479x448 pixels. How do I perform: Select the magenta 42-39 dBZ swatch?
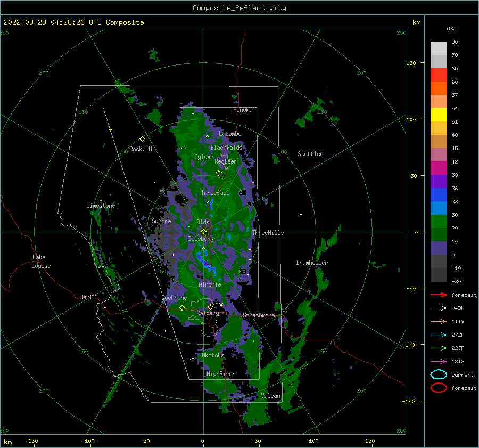[439, 168]
